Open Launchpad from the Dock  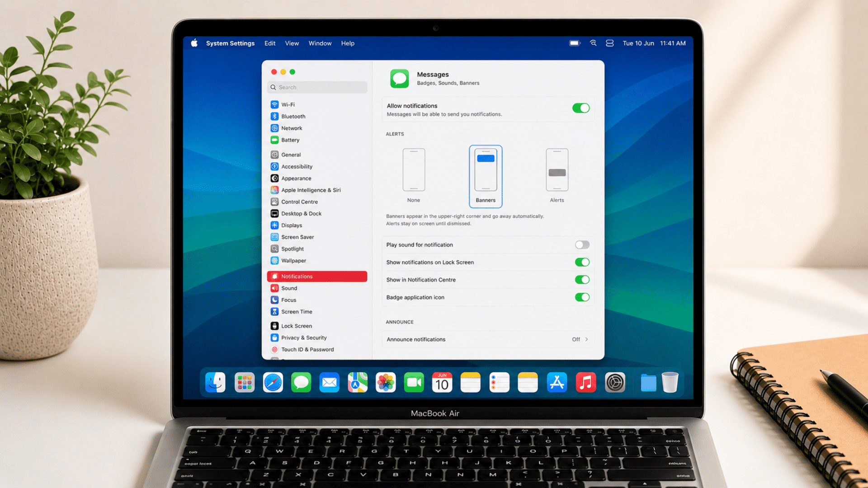point(245,383)
